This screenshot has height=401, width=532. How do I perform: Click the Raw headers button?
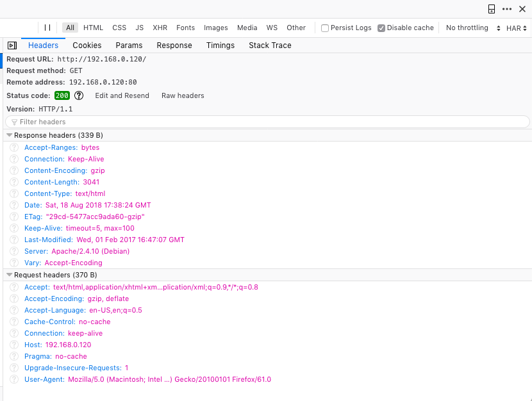coord(183,95)
